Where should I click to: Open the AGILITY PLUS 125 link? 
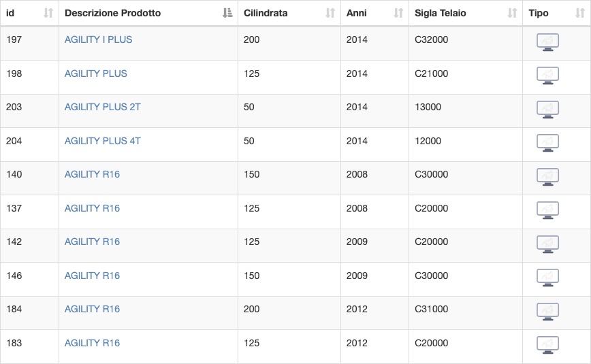coord(96,73)
